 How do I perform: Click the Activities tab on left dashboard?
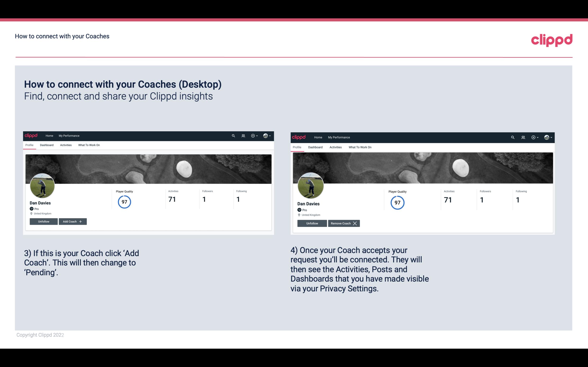tap(66, 145)
